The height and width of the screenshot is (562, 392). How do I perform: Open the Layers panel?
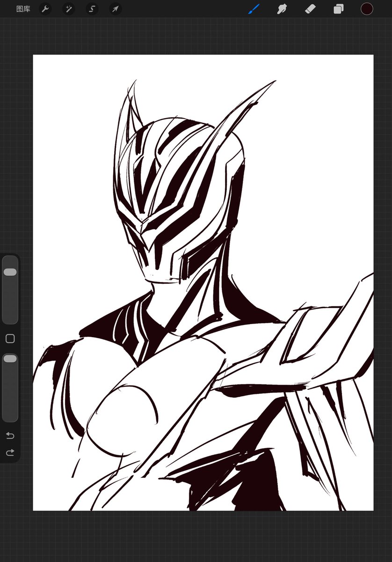[x=338, y=9]
